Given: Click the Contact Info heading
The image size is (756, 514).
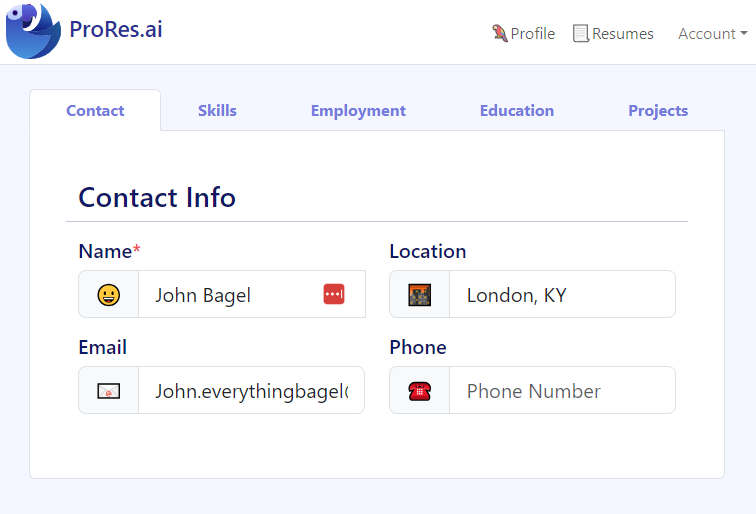Looking at the screenshot, I should (157, 198).
